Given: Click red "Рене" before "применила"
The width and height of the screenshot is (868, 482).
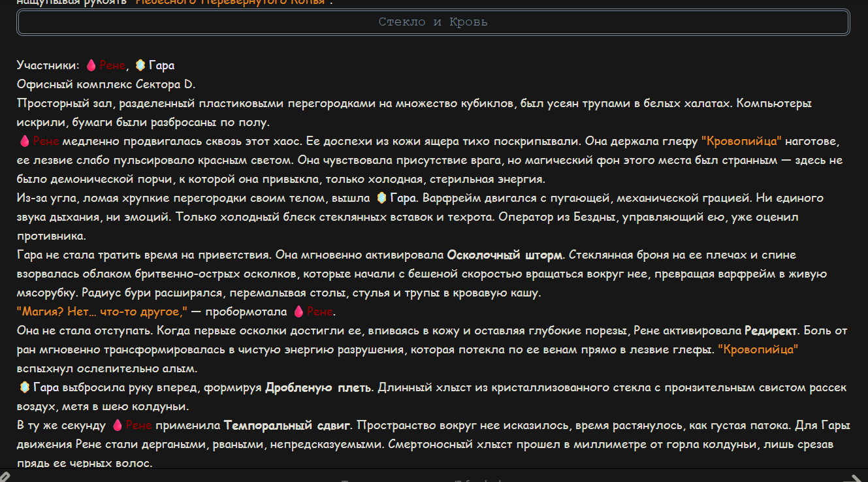Looking at the screenshot, I should (x=138, y=426).
